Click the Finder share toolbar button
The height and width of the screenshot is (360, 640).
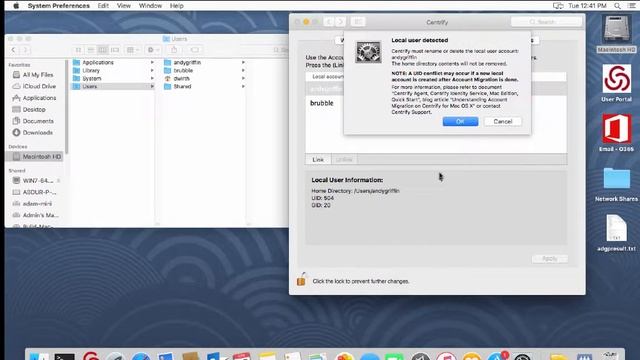point(174,50)
